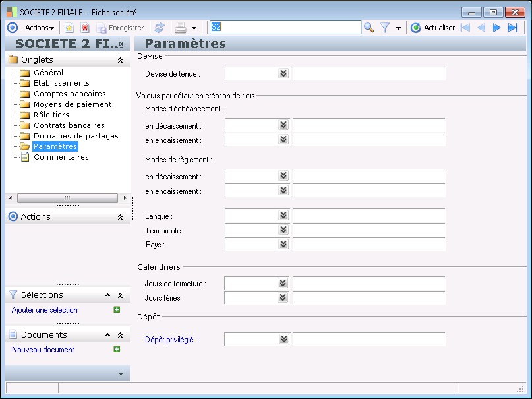Collapse the Actions panel section
532x399 pixels.
coord(120,217)
